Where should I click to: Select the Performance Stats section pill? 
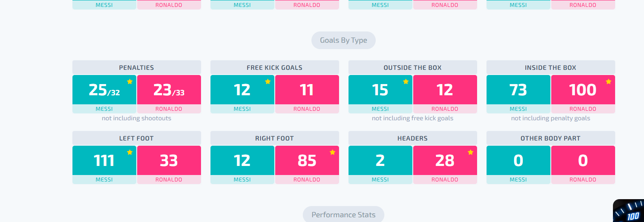click(x=343, y=214)
